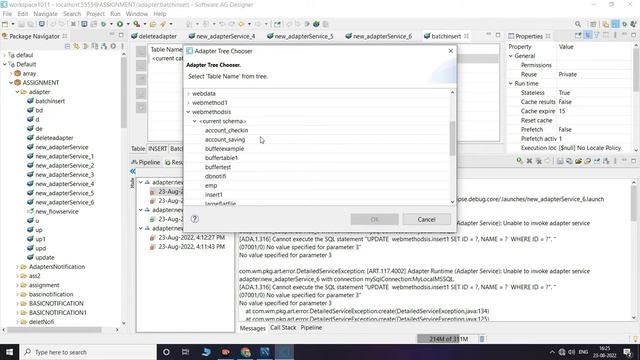Open Chrome from the taskbar
640x360 pixels.
click(245, 352)
